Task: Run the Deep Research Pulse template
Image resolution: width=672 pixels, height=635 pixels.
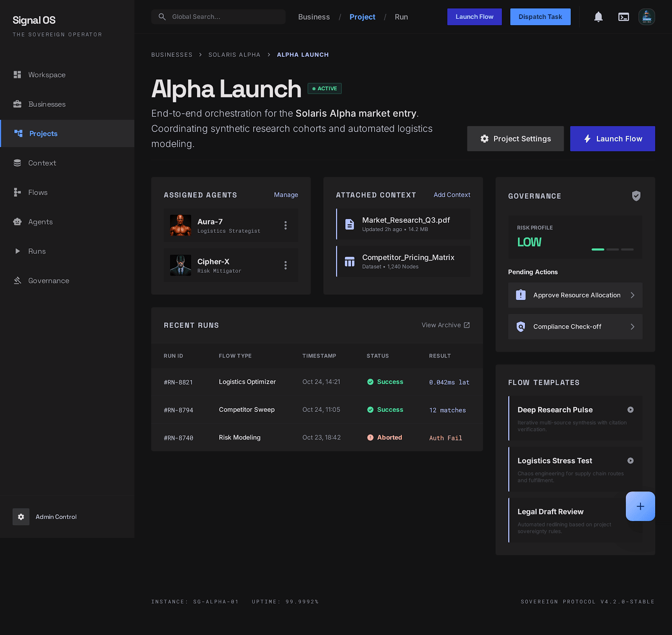Action: tap(630, 410)
